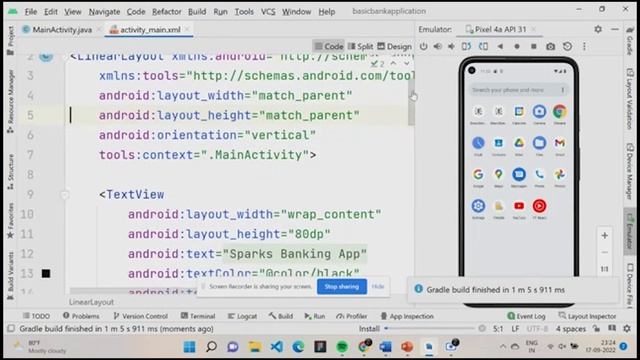
Task: Open Problems tool window
Action: (x=81, y=316)
